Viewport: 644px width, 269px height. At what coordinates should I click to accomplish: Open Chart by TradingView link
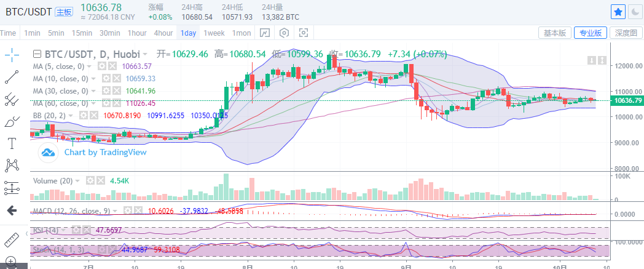point(105,152)
